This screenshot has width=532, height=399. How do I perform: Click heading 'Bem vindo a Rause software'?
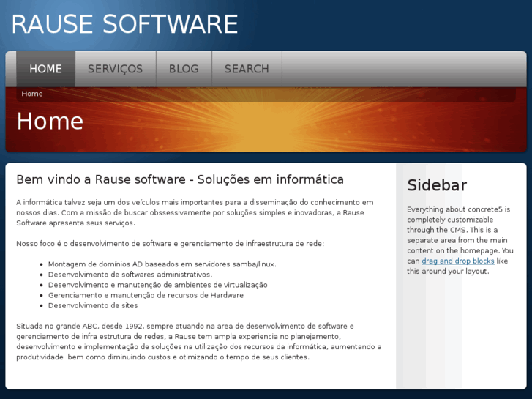180,179
